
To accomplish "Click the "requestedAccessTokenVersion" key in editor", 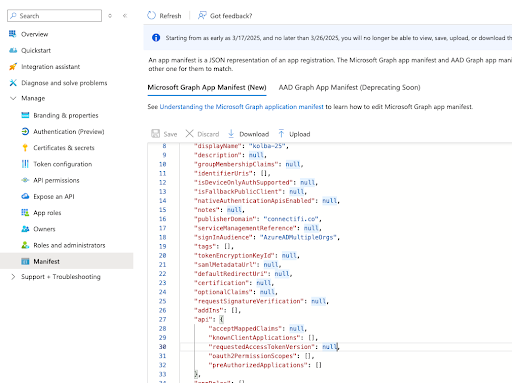I will 261,347.
